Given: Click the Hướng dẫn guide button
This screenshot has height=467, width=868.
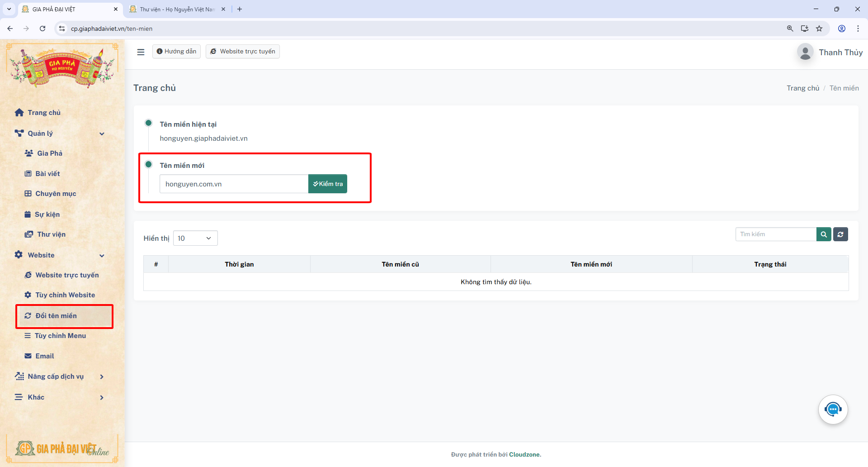Looking at the screenshot, I should pos(176,52).
